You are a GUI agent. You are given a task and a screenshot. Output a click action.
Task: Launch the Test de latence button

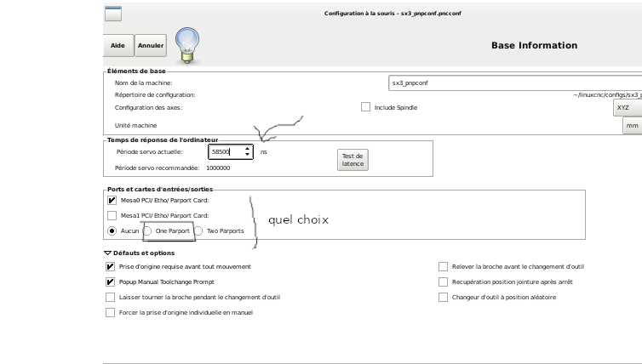[x=353, y=160]
